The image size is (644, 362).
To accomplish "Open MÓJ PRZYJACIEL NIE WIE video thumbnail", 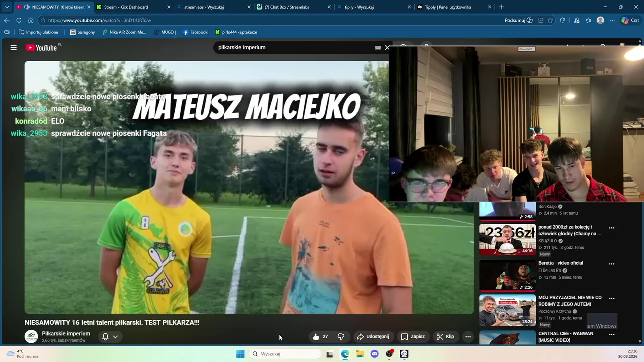I will [x=508, y=310].
